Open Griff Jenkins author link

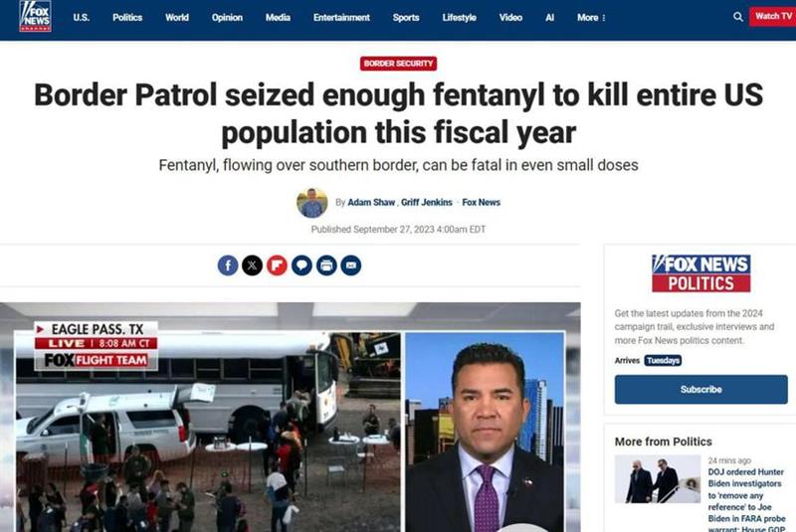pyautogui.click(x=427, y=202)
